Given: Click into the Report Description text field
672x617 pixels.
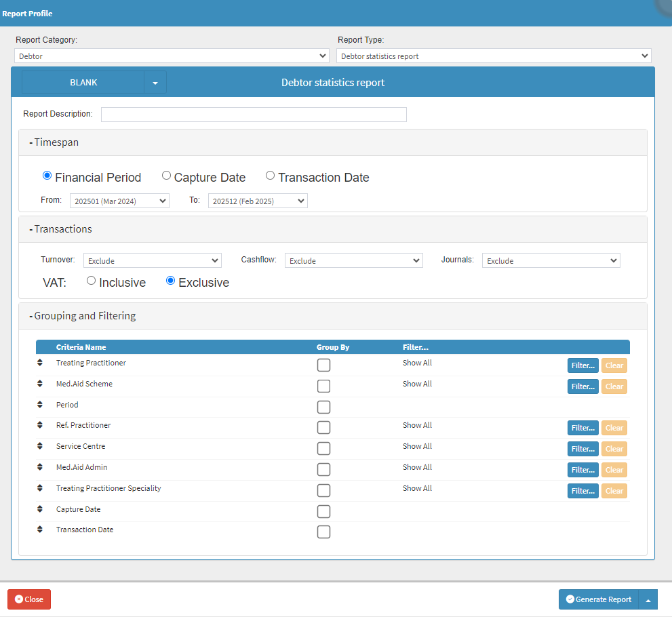Looking at the screenshot, I should (x=254, y=115).
